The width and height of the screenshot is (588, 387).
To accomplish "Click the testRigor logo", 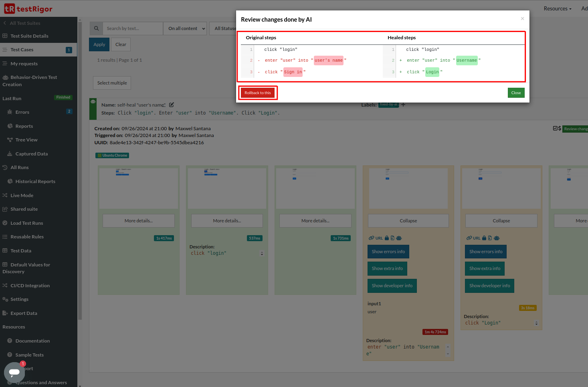I will pos(28,8).
